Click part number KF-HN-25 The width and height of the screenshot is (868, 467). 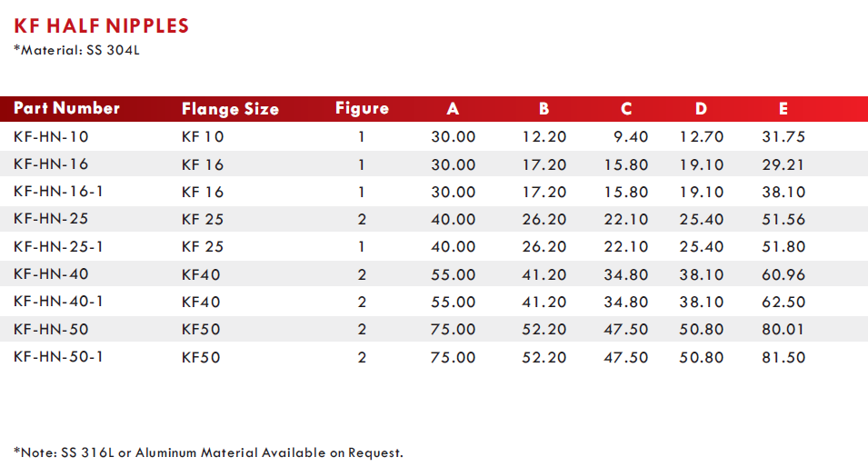pyautogui.click(x=51, y=219)
